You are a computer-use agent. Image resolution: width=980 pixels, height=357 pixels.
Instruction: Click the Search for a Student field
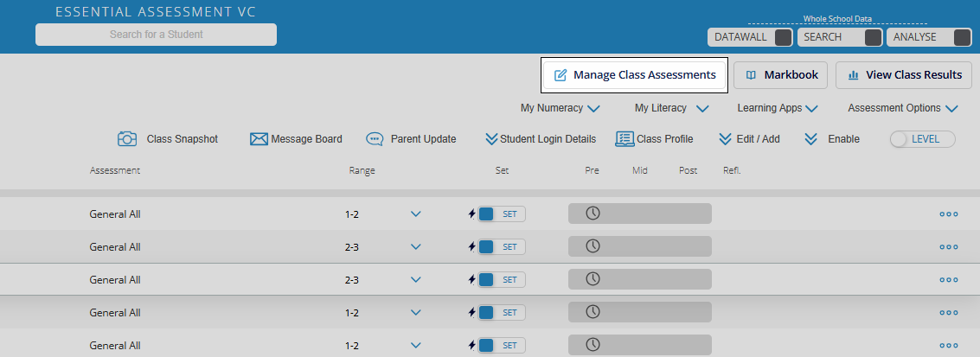point(157,35)
